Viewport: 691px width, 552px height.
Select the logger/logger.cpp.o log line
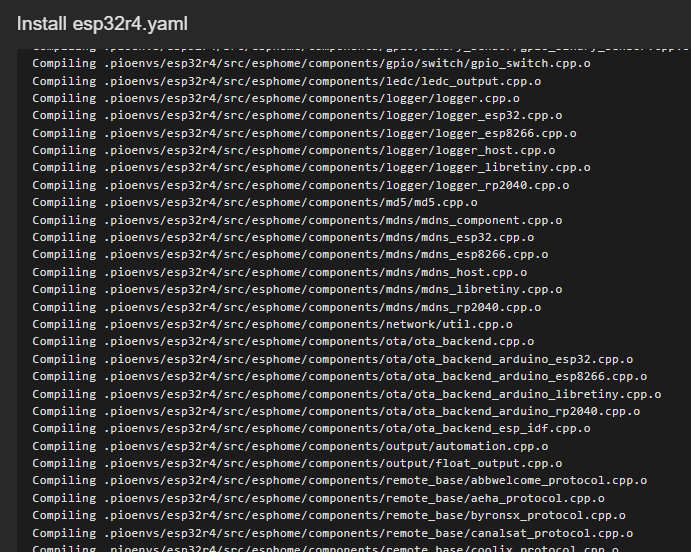pos(275,98)
